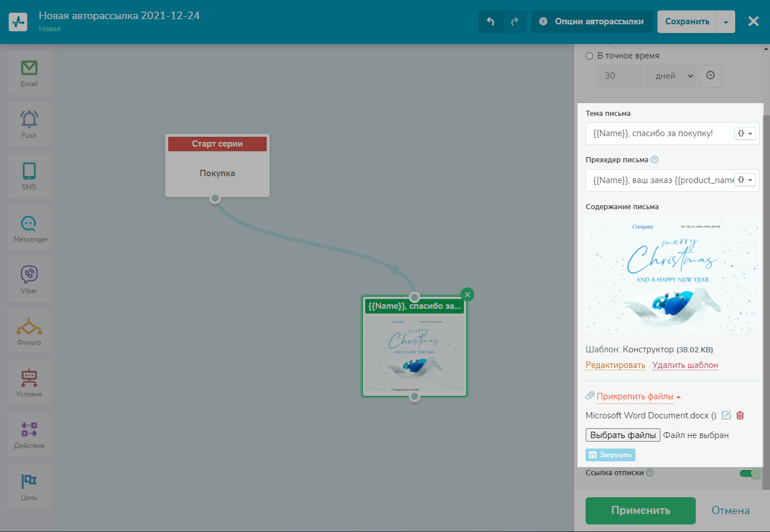Click the delay value field showing 30

[620, 76]
